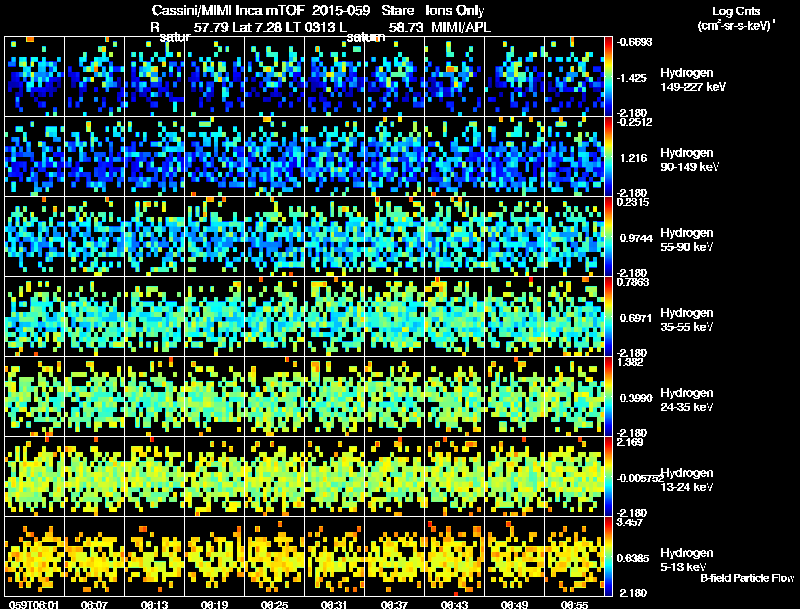Image resolution: width=800 pixels, height=609 pixels.
Task: Click the Hydrogen 90-149 keV color bar
Action: coord(608,157)
